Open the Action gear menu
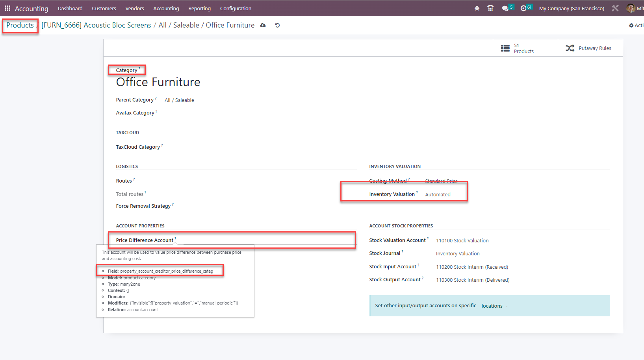The width and height of the screenshot is (644, 360). tap(636, 25)
